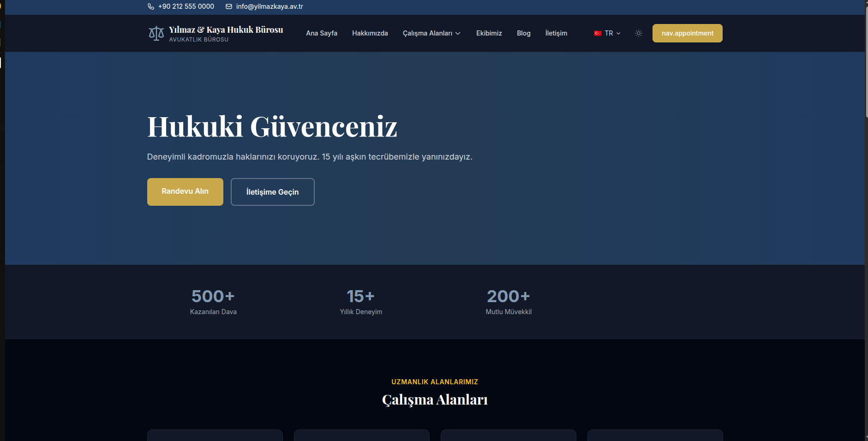
Task: Click the +90 212 555 0000 phone number
Action: (x=186, y=6)
